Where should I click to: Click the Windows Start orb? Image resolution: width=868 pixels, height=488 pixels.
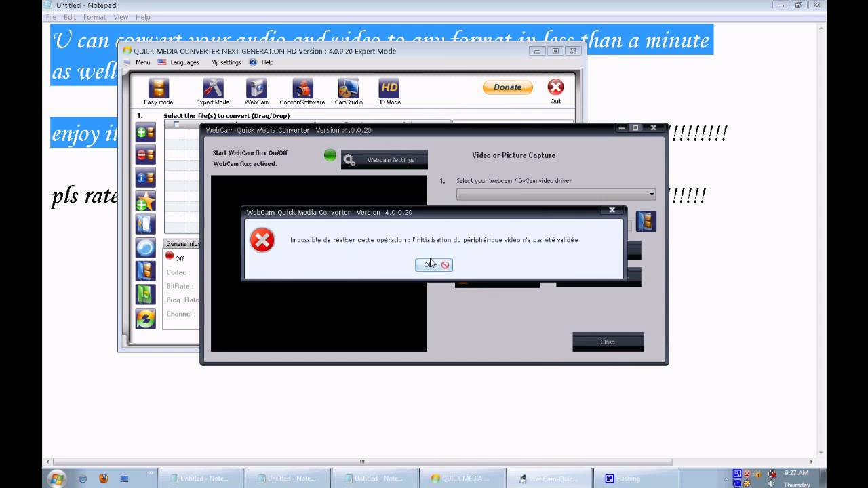pos(56,479)
